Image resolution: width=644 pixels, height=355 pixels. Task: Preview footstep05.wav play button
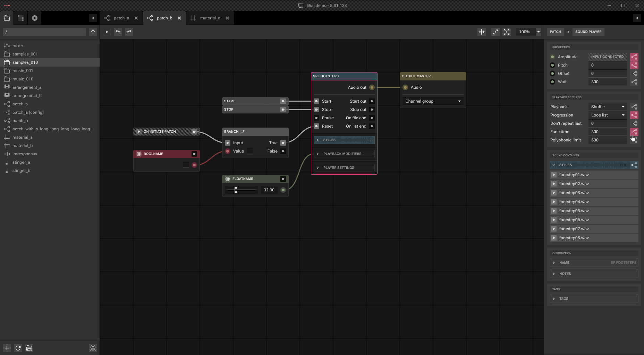click(554, 211)
